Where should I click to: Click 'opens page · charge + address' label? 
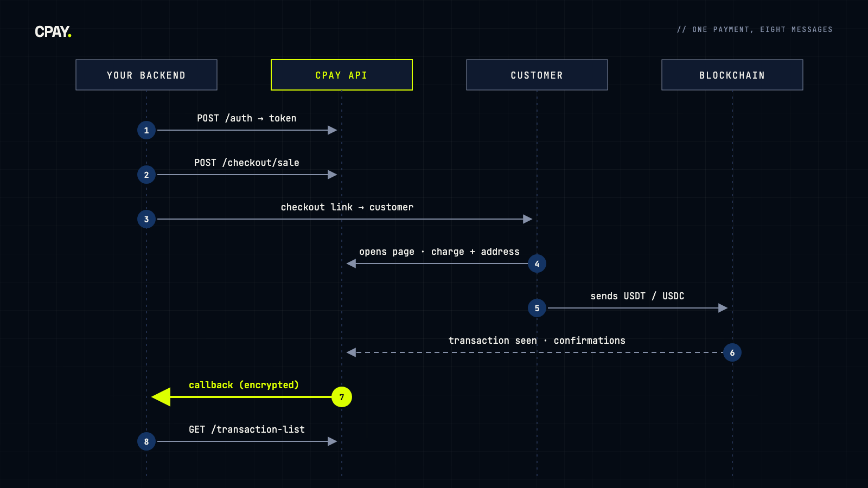439,252
